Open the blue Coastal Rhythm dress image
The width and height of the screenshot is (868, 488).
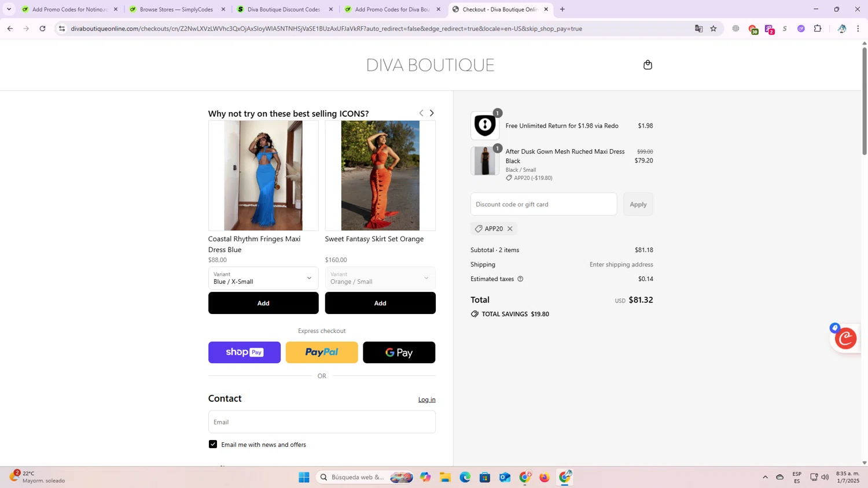click(x=263, y=175)
